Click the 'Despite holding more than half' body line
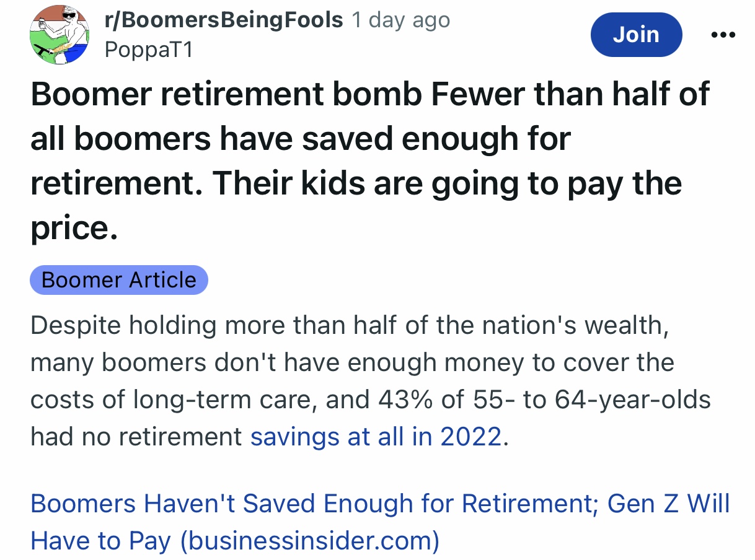This screenshot has height=560, width=755. click(350, 325)
